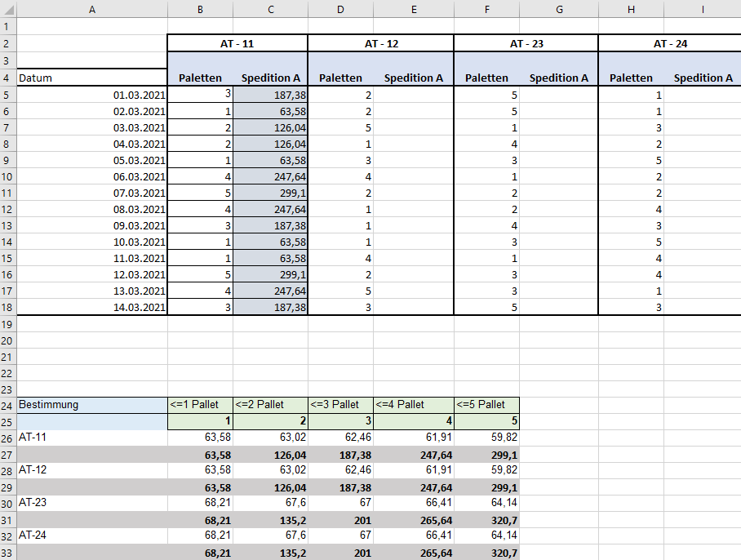Select column H header
The height and width of the screenshot is (560, 741).
click(632, 10)
